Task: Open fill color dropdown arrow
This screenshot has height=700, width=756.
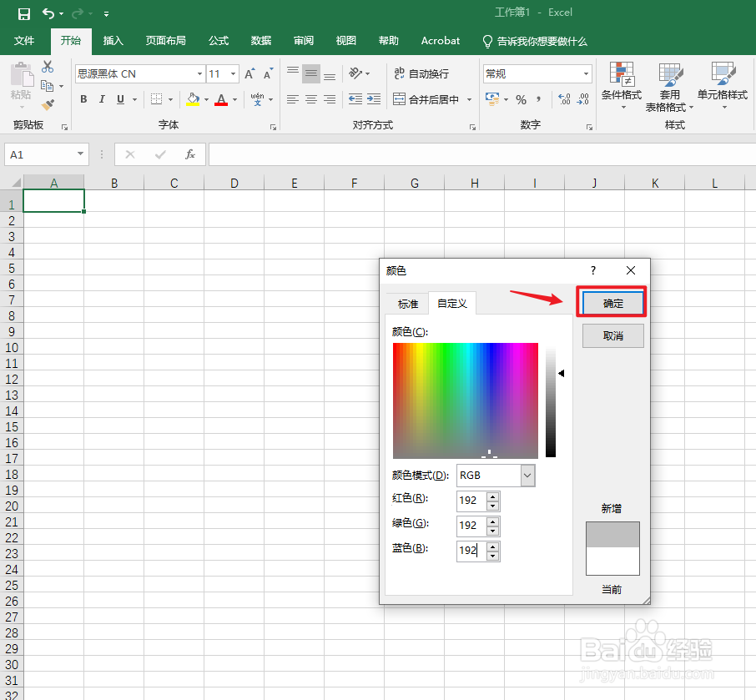Action: click(206, 100)
